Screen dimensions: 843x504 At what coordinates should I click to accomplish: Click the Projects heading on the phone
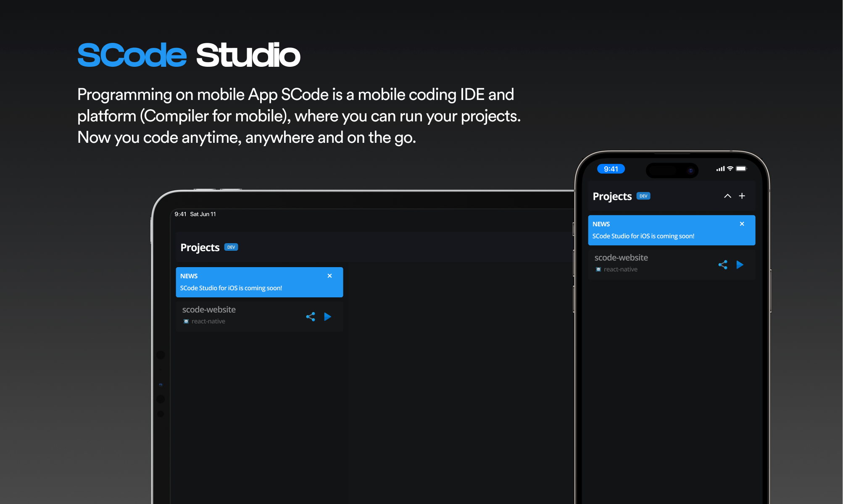click(612, 196)
